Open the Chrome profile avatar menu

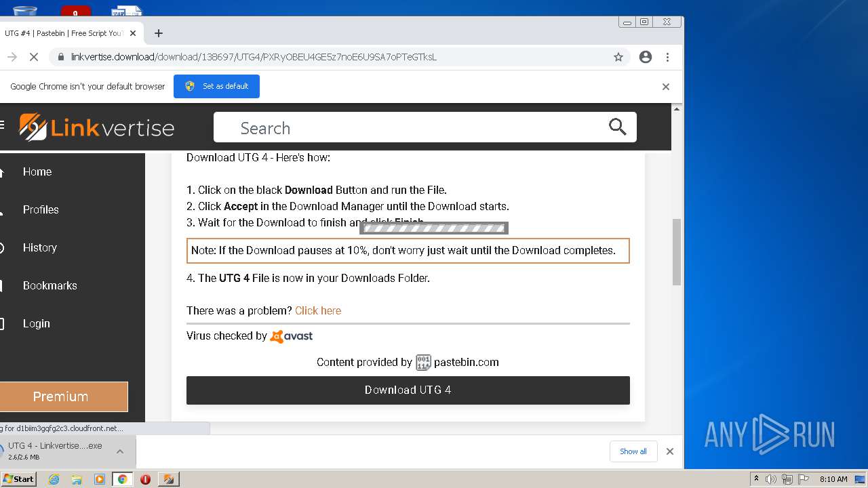coord(646,57)
